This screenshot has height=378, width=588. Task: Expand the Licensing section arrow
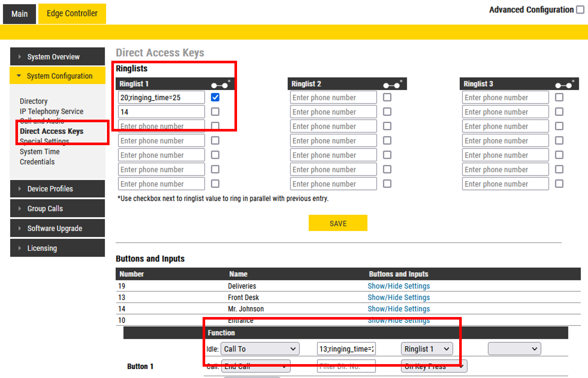tap(20, 248)
